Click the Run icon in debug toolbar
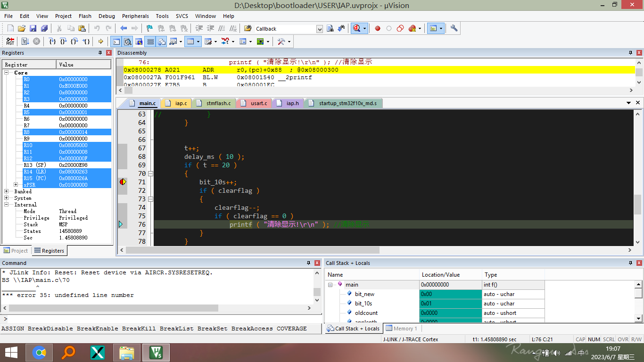This screenshot has height=362, width=644. [25, 41]
